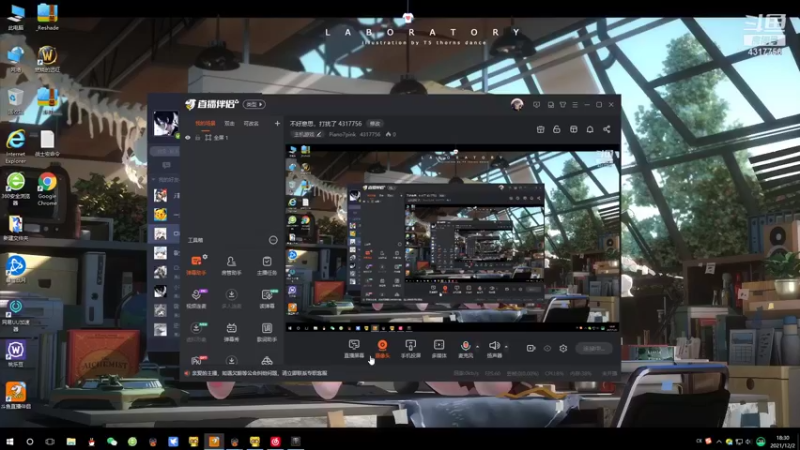This screenshot has height=450, width=800.
Task: Hide the 全屏1 source with eye icon
Action: tap(188, 138)
